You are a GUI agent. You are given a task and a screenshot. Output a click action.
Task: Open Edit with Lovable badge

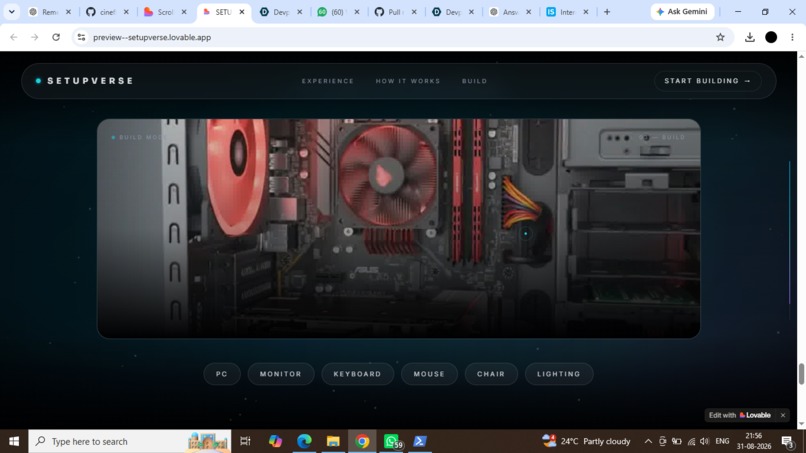coord(740,415)
